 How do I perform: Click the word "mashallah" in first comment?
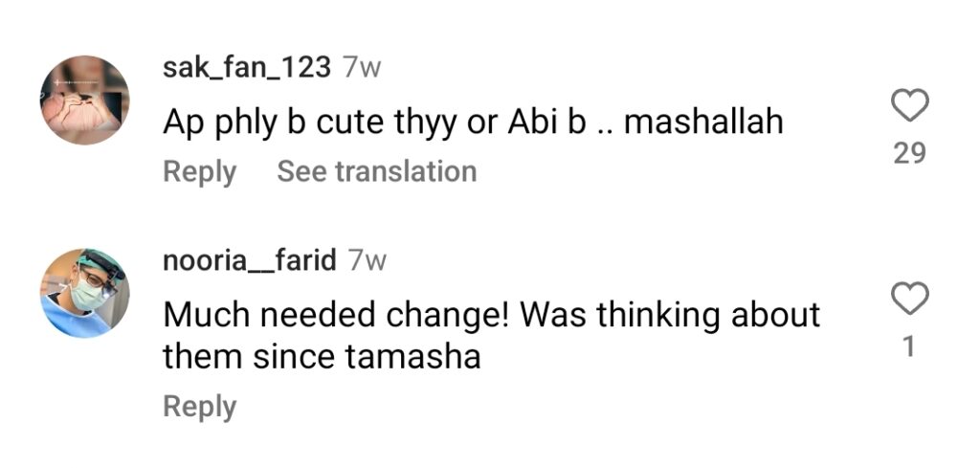coord(703,122)
